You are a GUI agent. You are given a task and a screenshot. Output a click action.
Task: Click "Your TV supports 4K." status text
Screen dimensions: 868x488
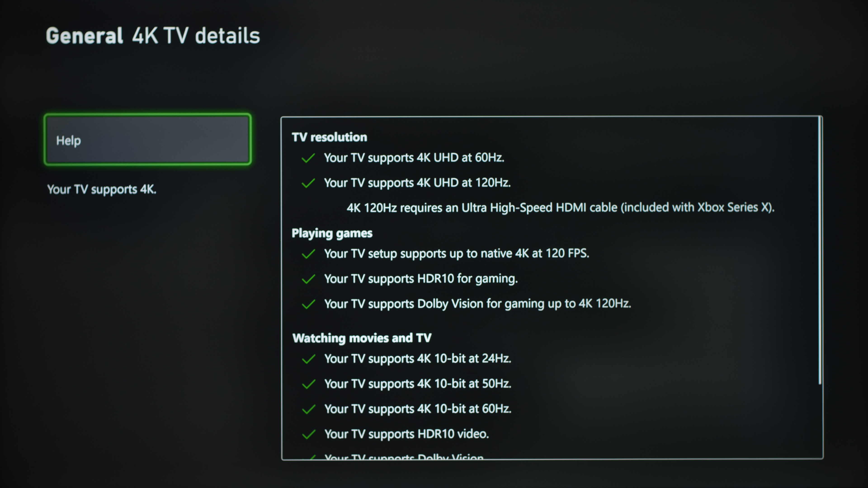coord(102,189)
